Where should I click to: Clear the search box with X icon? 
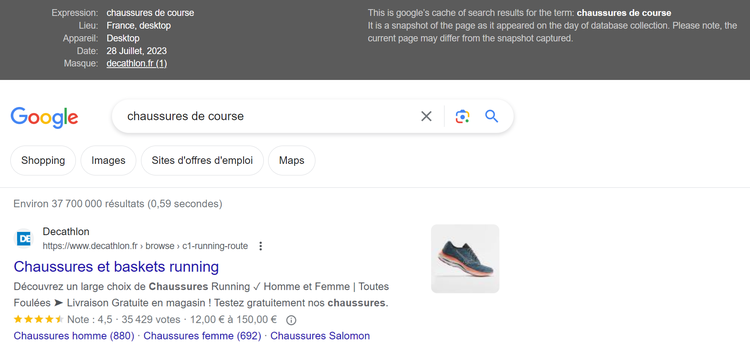(x=426, y=116)
